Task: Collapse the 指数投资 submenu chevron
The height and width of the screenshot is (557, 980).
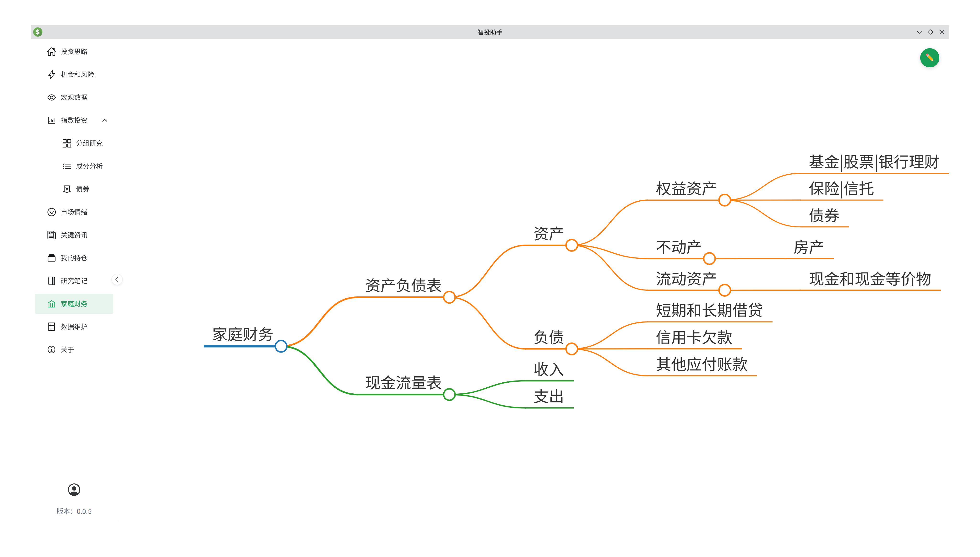Action: point(104,121)
